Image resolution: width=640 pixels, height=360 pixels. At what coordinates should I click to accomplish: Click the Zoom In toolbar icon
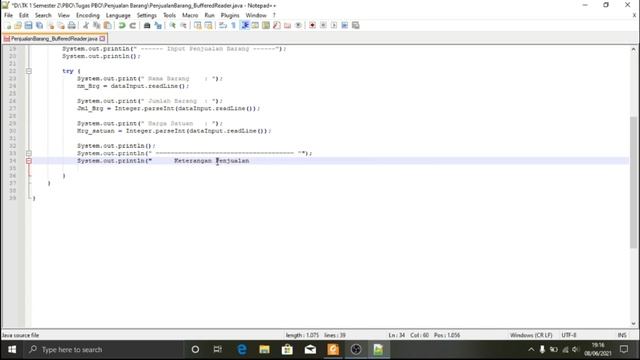(172, 25)
